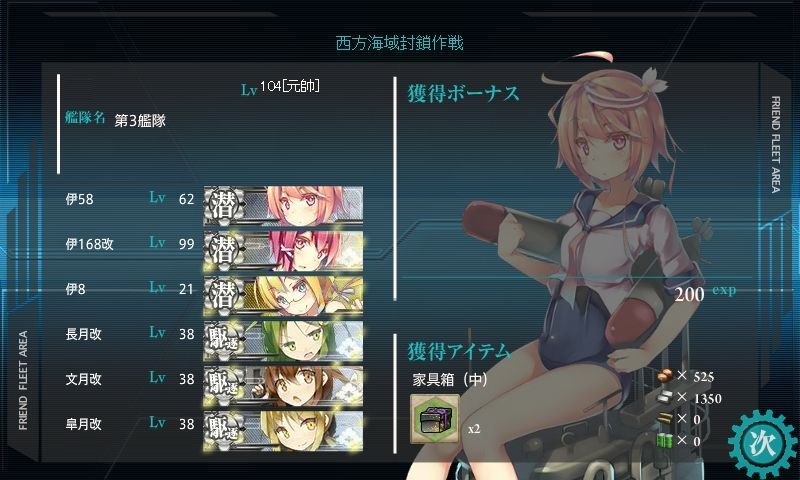
Task: Click the ammo resource icon
Action: pos(664,419)
